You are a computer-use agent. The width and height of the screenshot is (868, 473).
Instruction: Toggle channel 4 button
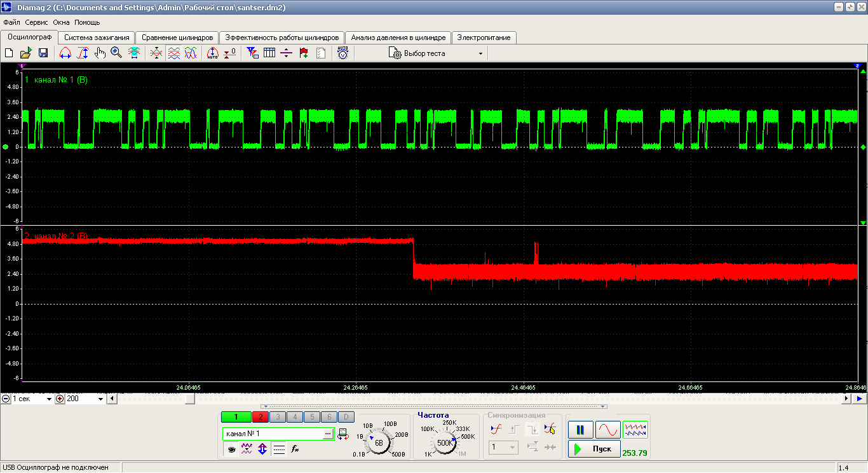pos(295,417)
